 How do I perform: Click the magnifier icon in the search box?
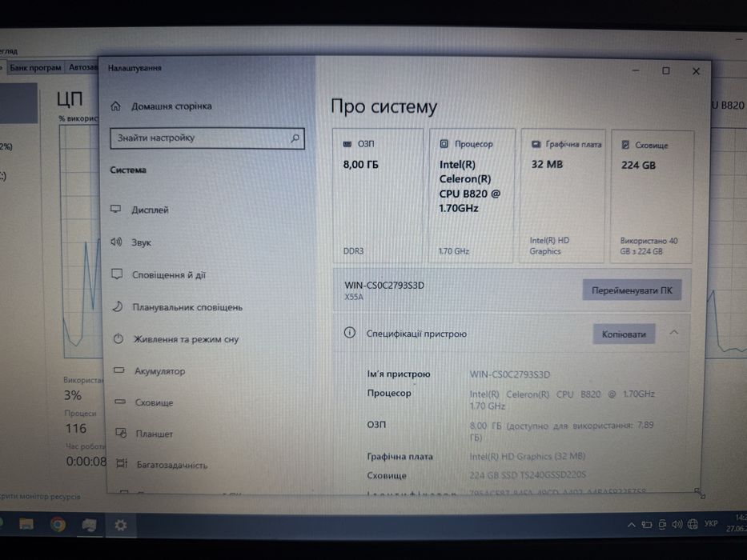295,138
